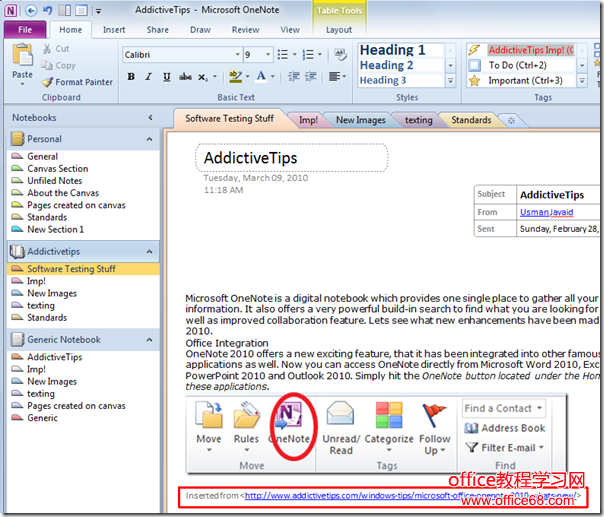Decrease the paragraph indent
Image resolution: width=604 pixels, height=517 pixels.
[294, 77]
